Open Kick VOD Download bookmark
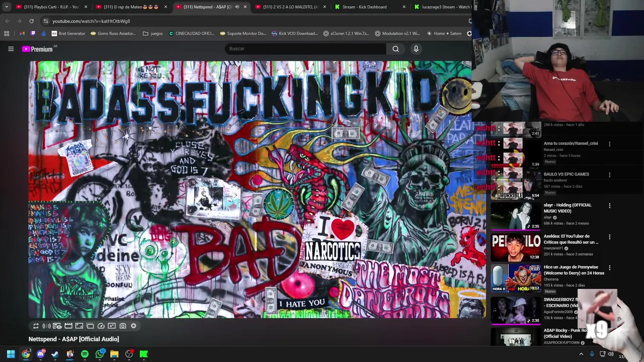This screenshot has width=644, height=362. pos(294,34)
